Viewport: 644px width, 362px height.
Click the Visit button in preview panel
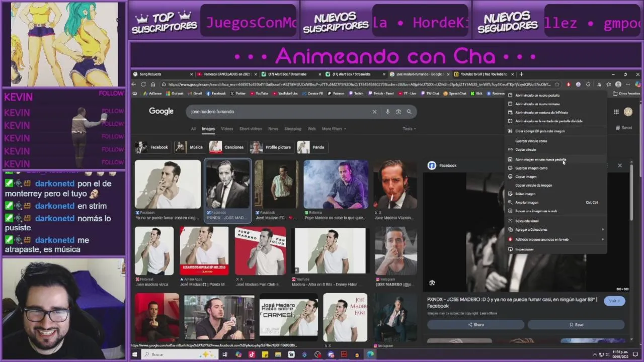pos(614,301)
